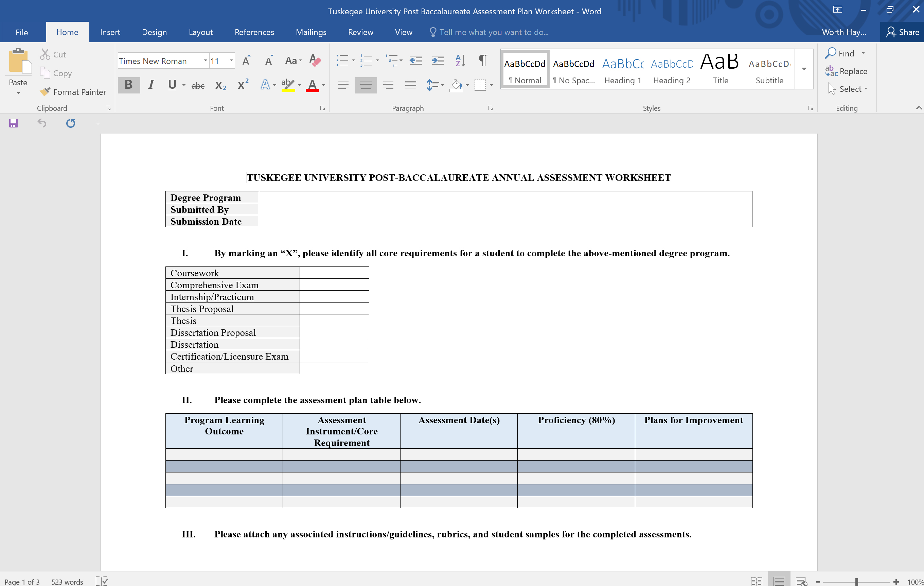
Task: Switch to the References tab
Action: [254, 32]
